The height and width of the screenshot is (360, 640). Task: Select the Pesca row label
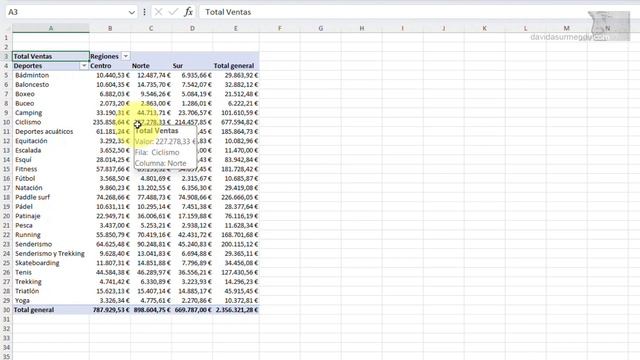point(24,225)
